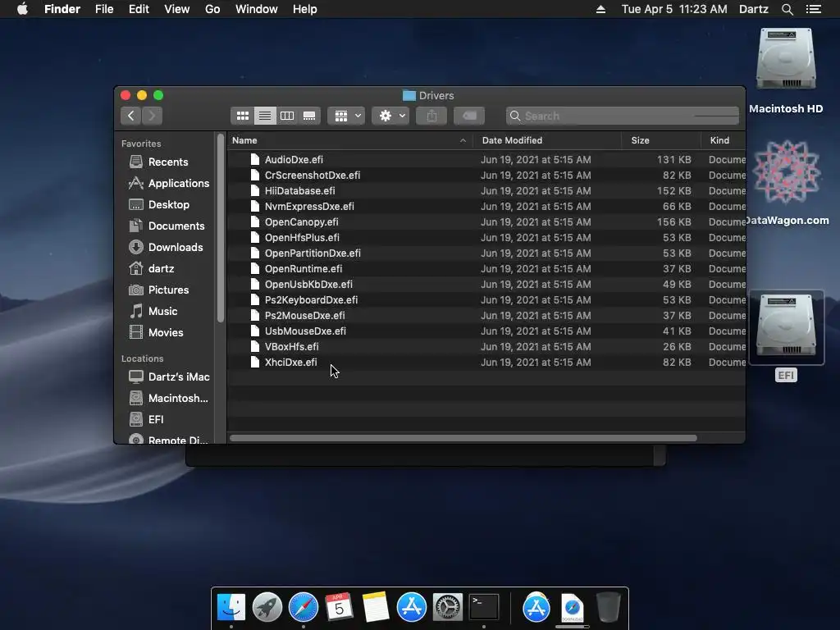Open Downloads in the sidebar
The image size is (840, 630).
[166, 247]
